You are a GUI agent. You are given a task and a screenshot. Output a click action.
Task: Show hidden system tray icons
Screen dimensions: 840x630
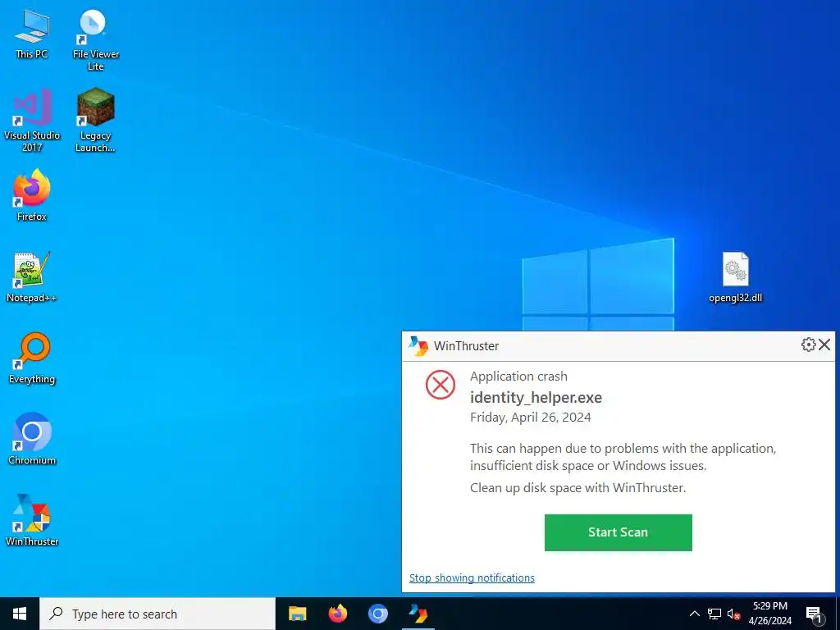(x=694, y=614)
